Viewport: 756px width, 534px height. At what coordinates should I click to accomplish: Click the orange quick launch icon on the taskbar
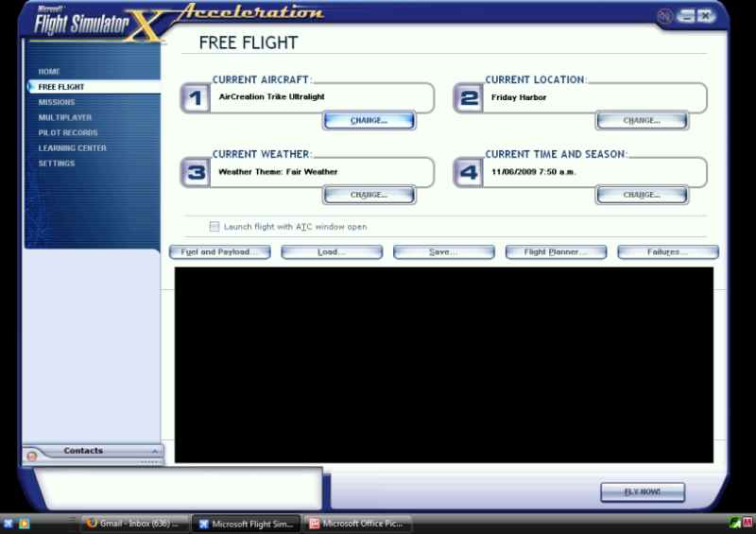point(25,524)
